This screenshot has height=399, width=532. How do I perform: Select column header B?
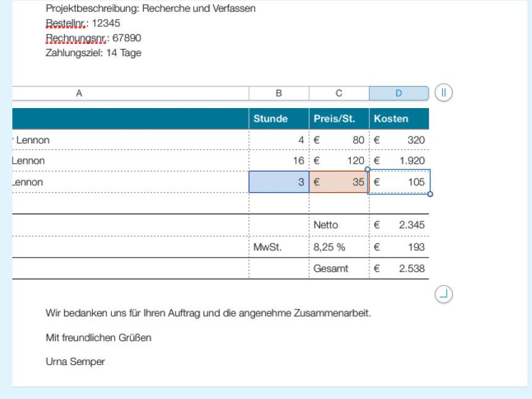point(279,93)
